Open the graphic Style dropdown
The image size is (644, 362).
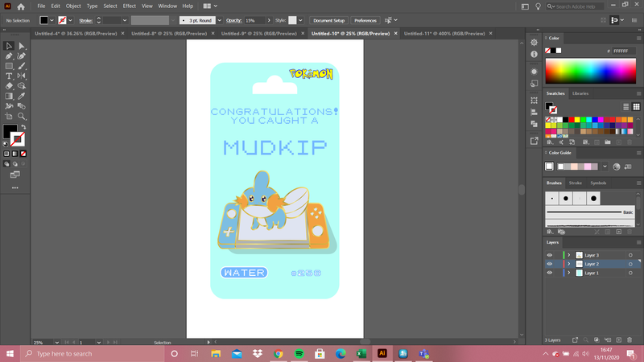pos(300,21)
